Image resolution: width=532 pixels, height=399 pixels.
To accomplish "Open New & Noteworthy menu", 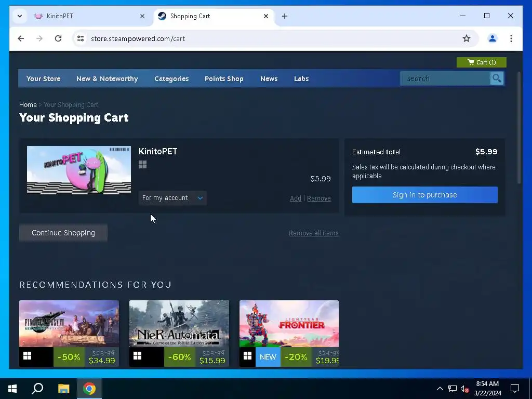I will point(107,78).
